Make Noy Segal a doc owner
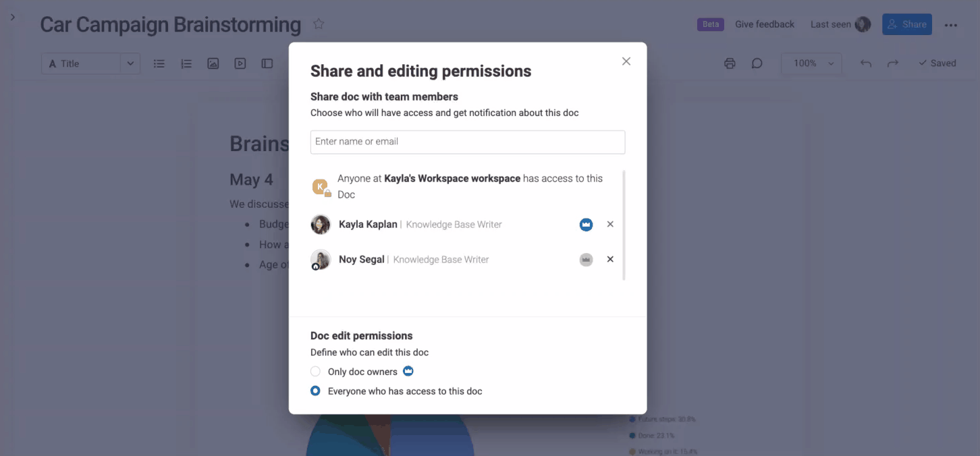980x456 pixels. coord(586,260)
